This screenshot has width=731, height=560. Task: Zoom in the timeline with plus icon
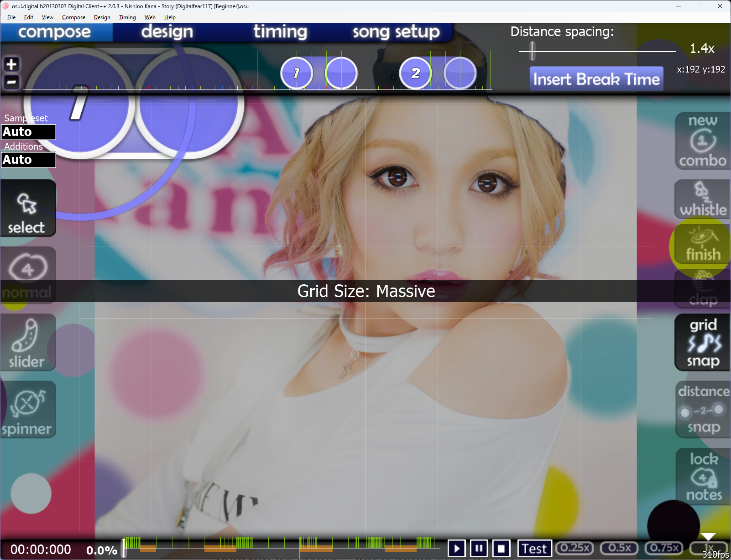point(11,64)
